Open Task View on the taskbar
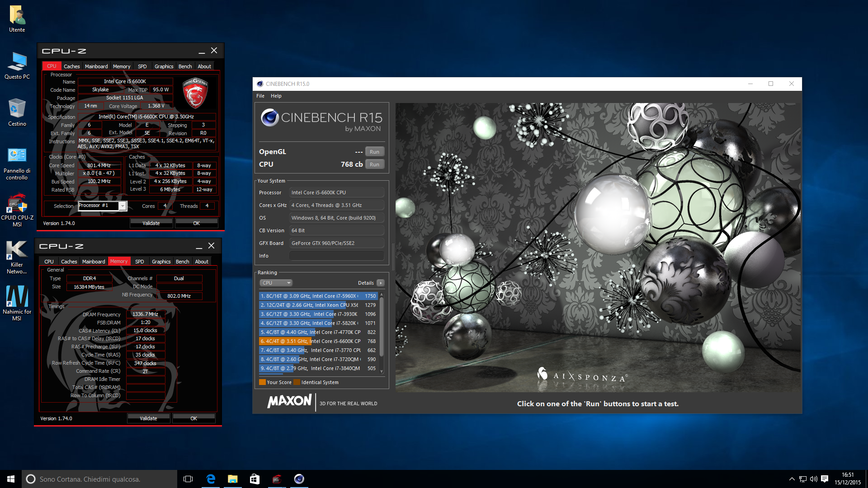 [188, 479]
